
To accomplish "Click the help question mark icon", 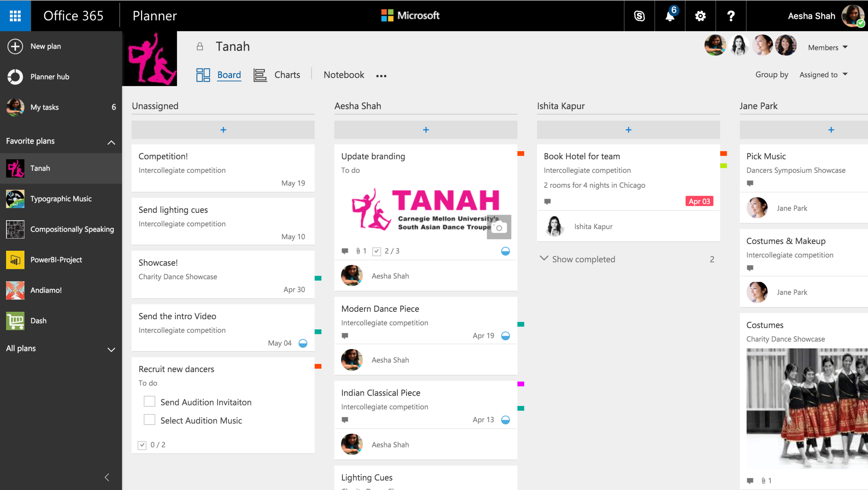I will (731, 16).
